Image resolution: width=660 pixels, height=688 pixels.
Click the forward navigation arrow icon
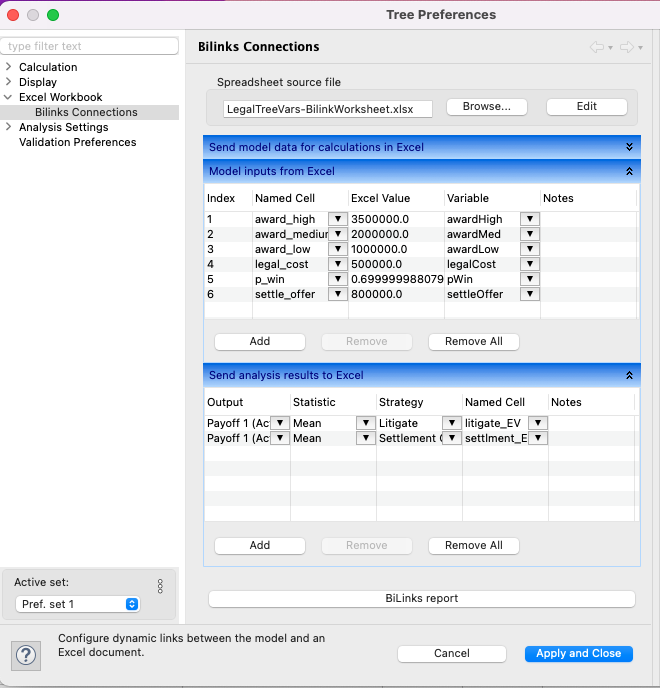(627, 47)
